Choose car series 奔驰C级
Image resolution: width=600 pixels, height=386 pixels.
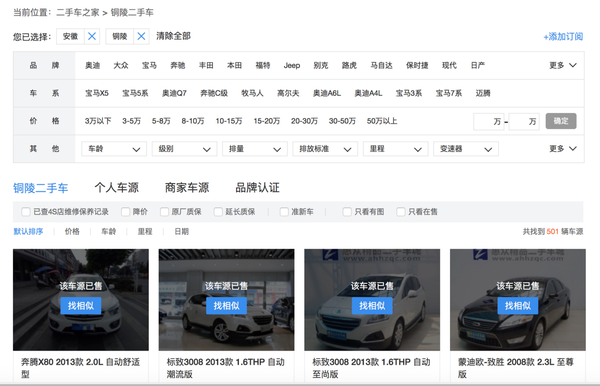214,93
